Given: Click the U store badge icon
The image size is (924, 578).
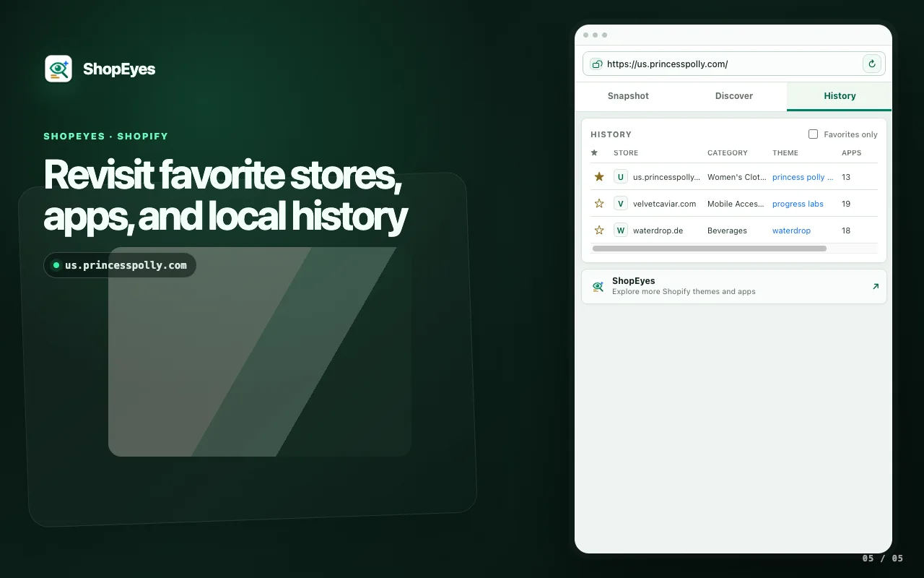Looking at the screenshot, I should click(621, 177).
